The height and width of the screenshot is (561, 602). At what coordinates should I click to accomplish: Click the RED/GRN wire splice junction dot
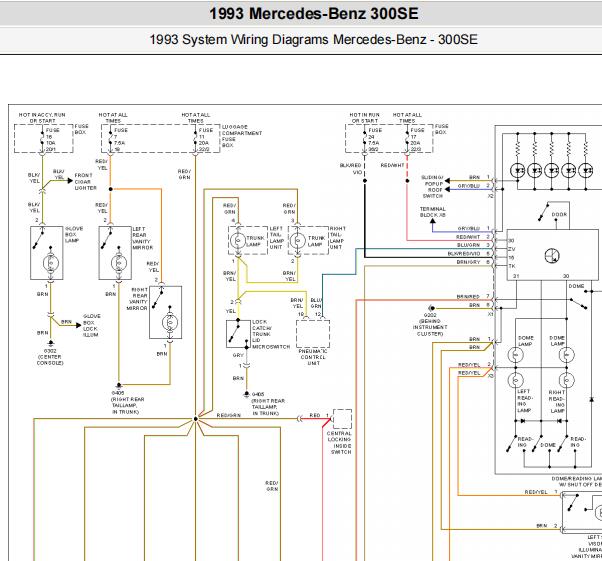[195, 419]
